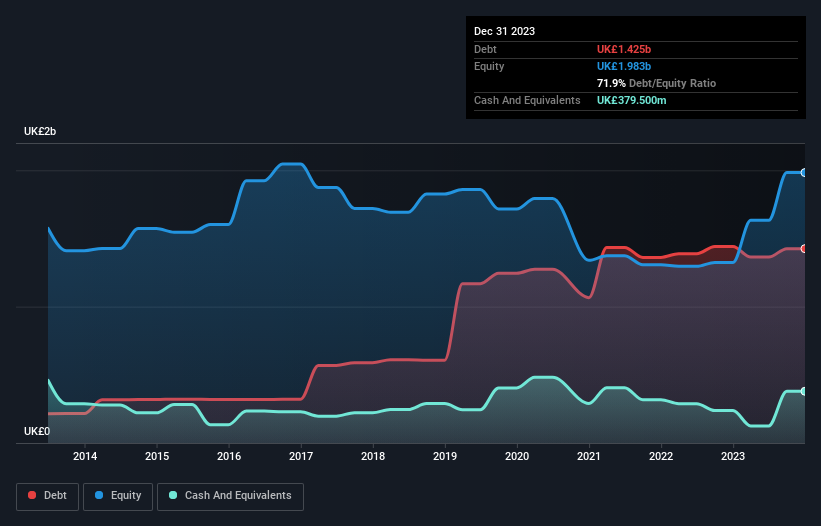Click Cash And Equivalents label in tooltip
This screenshot has height=526, width=821.
pos(527,100)
